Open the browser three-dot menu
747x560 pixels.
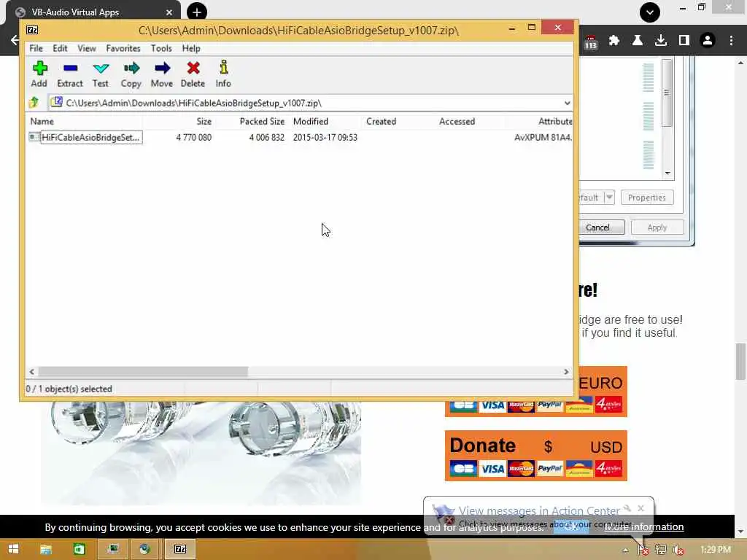pyautogui.click(x=731, y=41)
